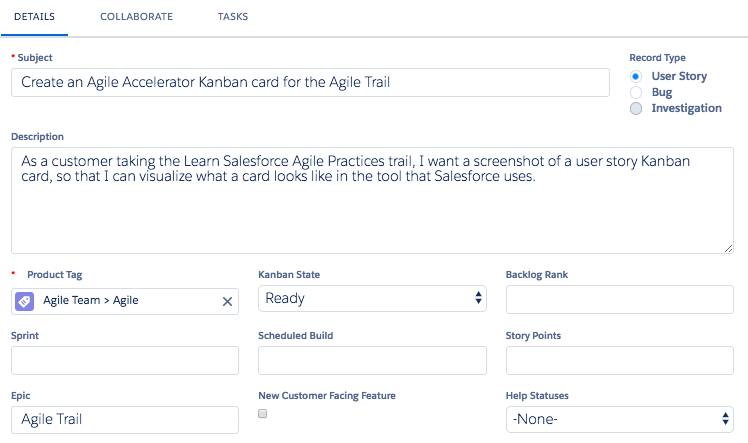Grab the Description resize handle
This screenshot has height=443, width=748.
(728, 248)
